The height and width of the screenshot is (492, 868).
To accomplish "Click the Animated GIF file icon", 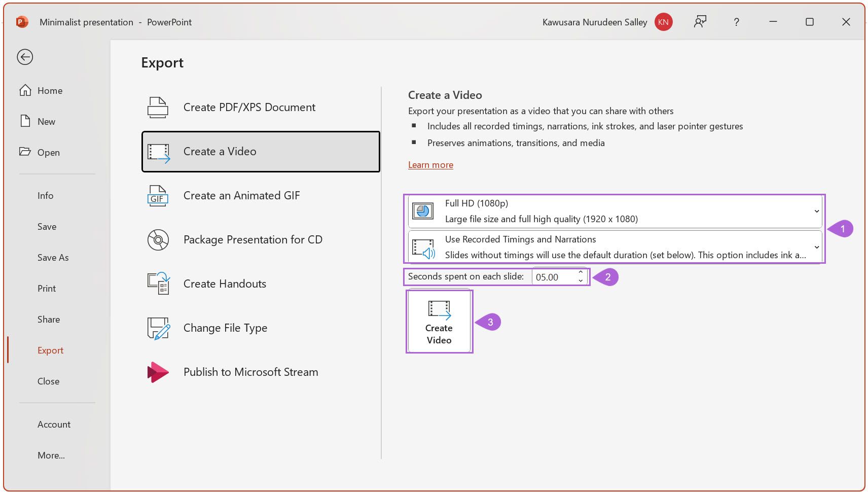I will (x=158, y=196).
